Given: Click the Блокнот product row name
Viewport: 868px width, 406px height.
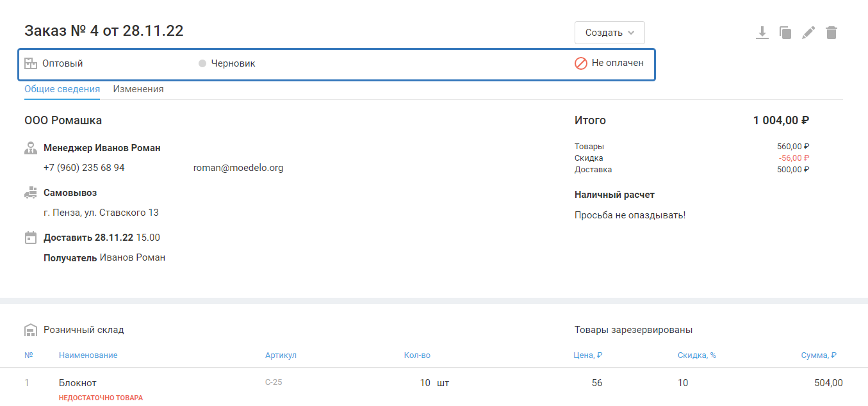Looking at the screenshot, I should [x=78, y=383].
